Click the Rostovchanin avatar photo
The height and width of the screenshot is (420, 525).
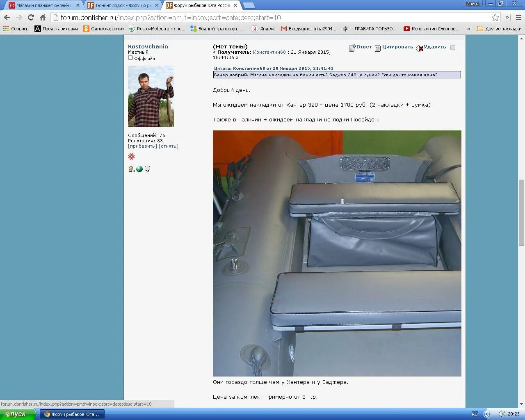[x=151, y=96]
